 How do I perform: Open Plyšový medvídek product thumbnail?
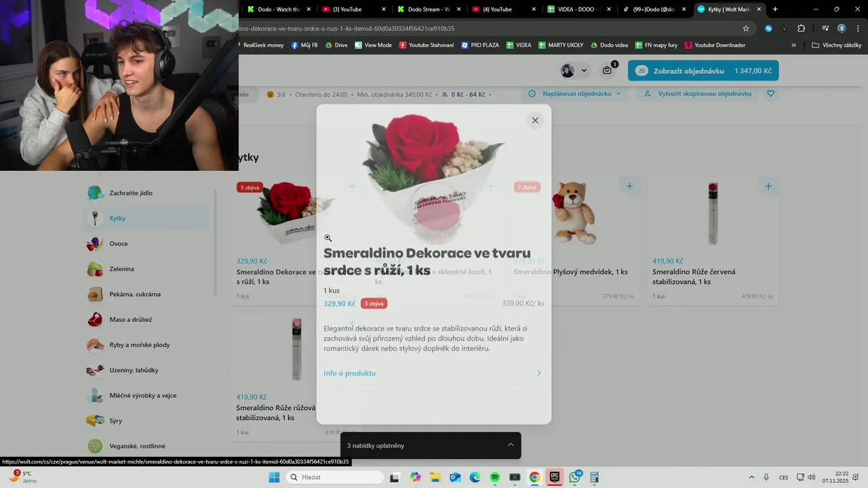[575, 213]
